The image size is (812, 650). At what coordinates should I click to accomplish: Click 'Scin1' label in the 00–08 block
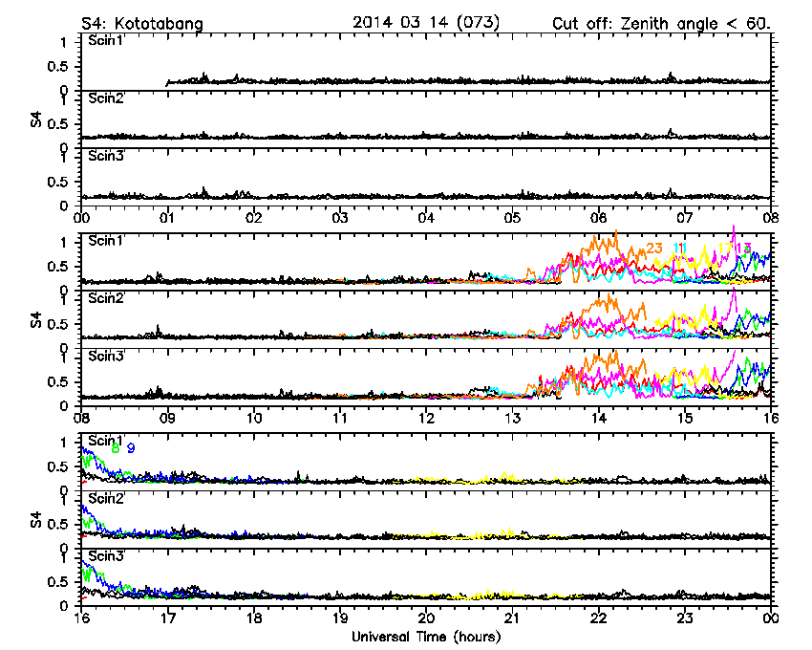coord(106,40)
